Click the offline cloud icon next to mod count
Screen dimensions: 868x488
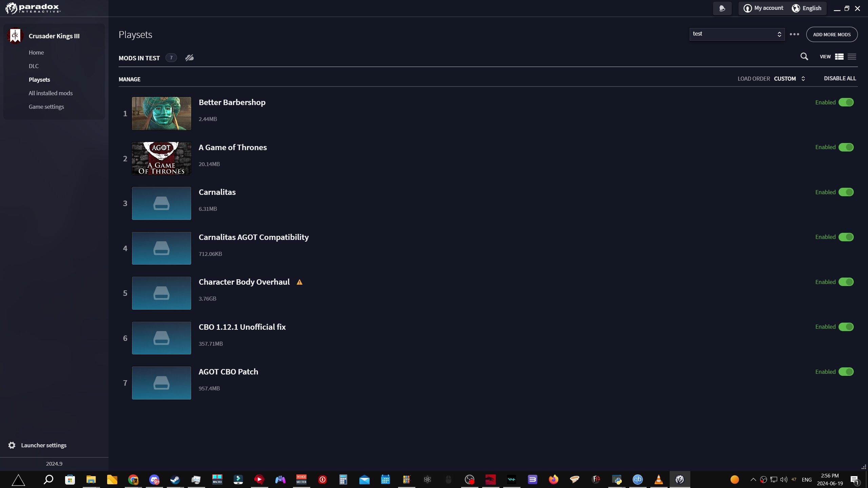189,58
